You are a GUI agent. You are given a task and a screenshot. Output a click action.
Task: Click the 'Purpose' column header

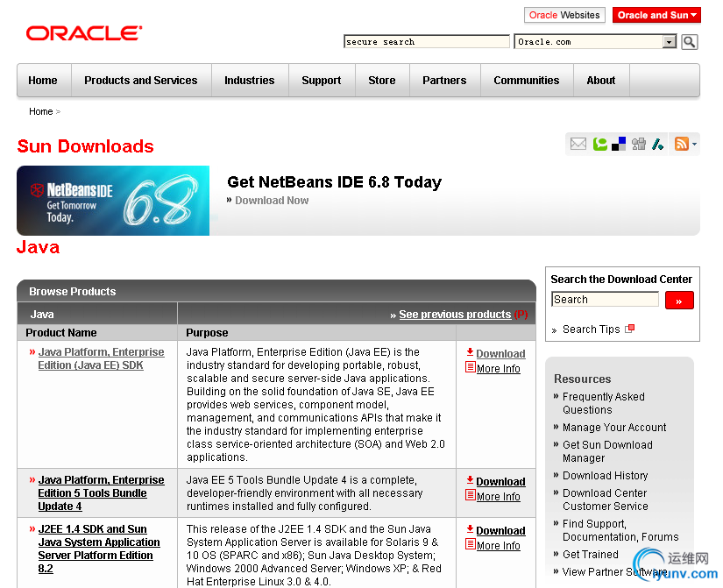207,333
